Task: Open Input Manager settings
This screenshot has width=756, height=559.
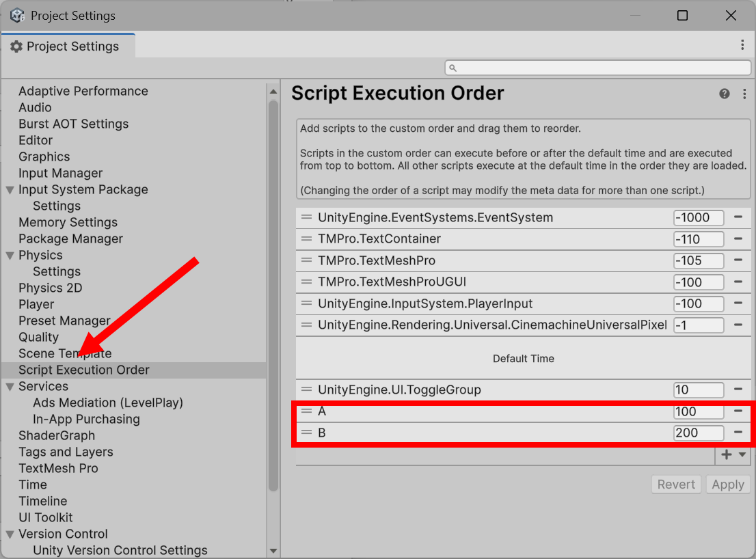Action: point(60,173)
